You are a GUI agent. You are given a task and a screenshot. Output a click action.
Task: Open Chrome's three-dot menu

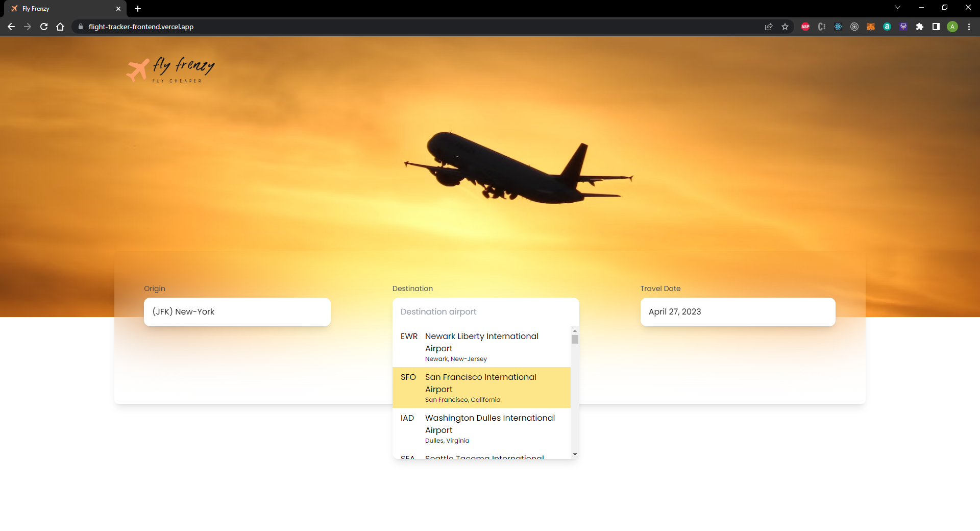[969, 27]
